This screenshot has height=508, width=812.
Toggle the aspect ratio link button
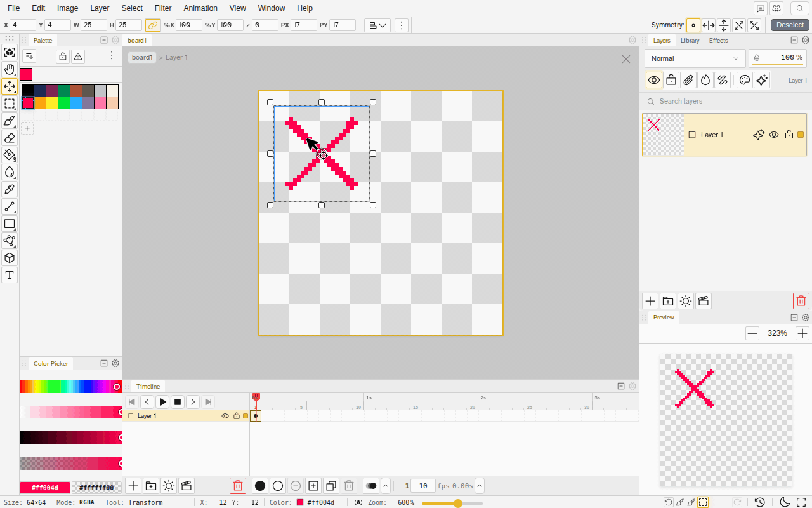pos(152,25)
